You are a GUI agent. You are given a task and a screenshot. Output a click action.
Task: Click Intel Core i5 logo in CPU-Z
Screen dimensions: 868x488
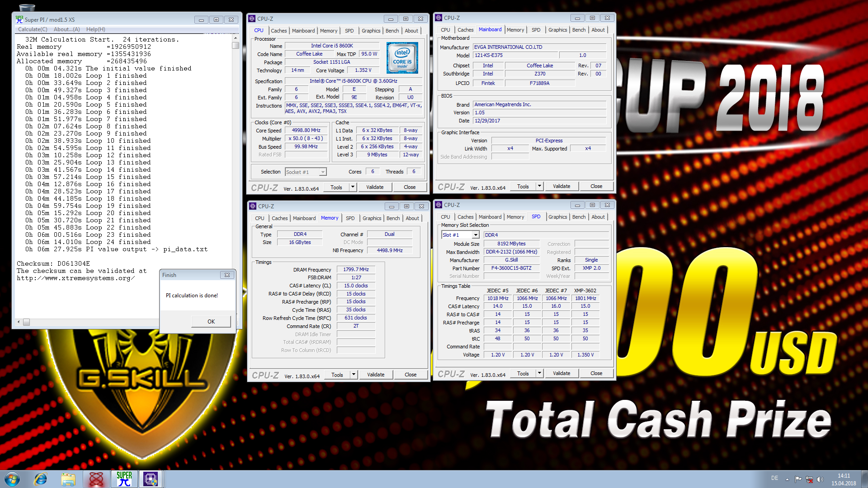[402, 58]
